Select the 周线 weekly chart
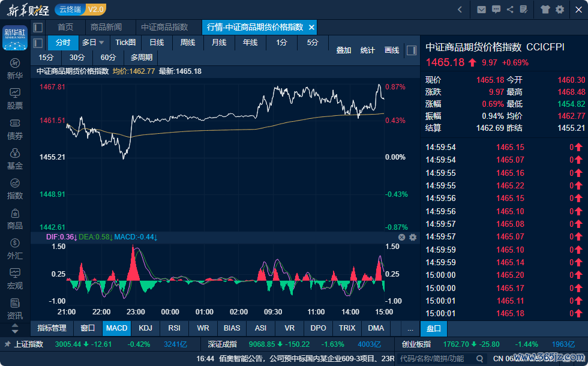Image resolution: width=588 pixels, height=366 pixels. click(x=188, y=43)
